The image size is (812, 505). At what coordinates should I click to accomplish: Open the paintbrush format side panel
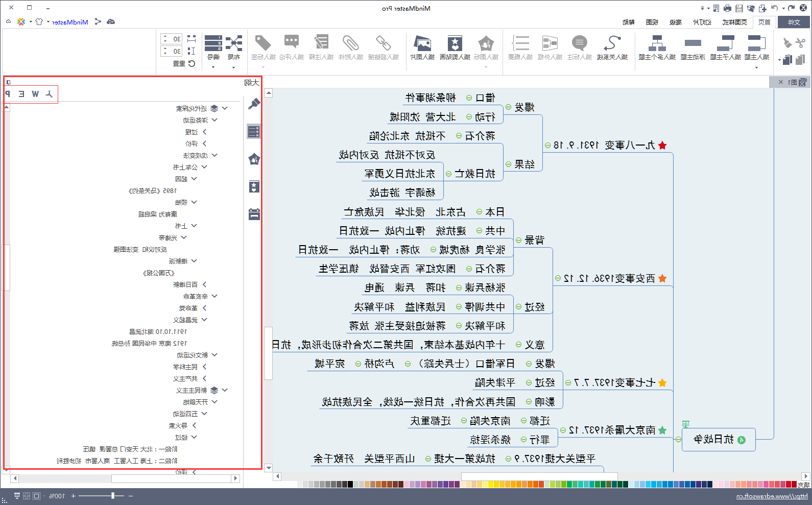tap(254, 104)
